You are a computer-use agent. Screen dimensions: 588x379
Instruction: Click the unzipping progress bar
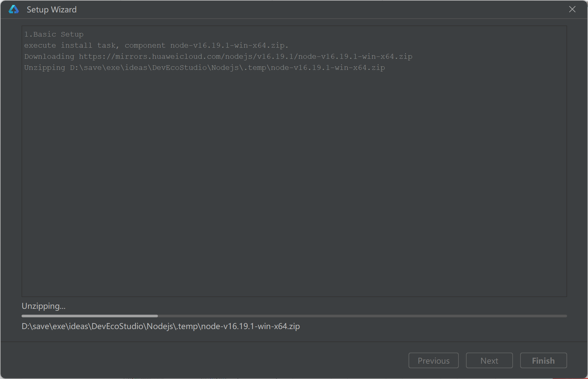(294, 316)
